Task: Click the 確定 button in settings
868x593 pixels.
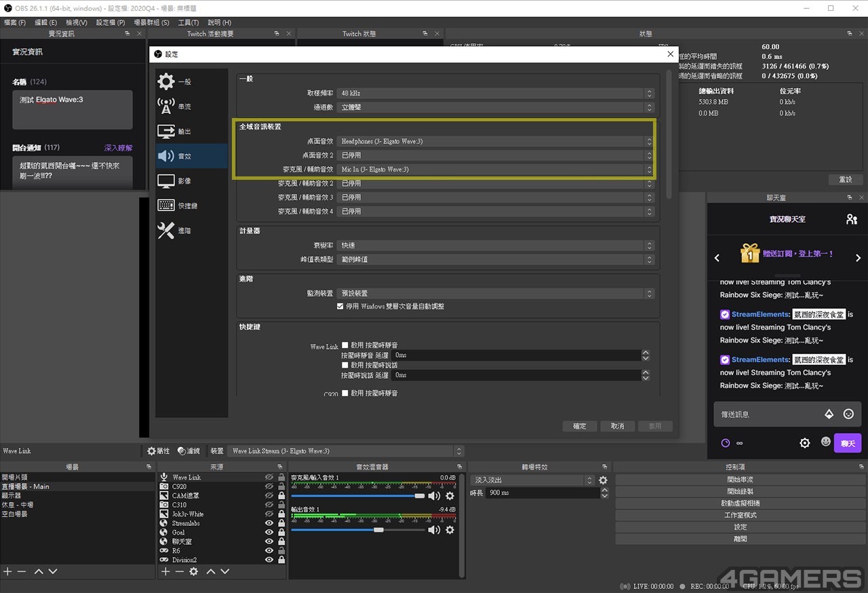Action: click(x=580, y=426)
